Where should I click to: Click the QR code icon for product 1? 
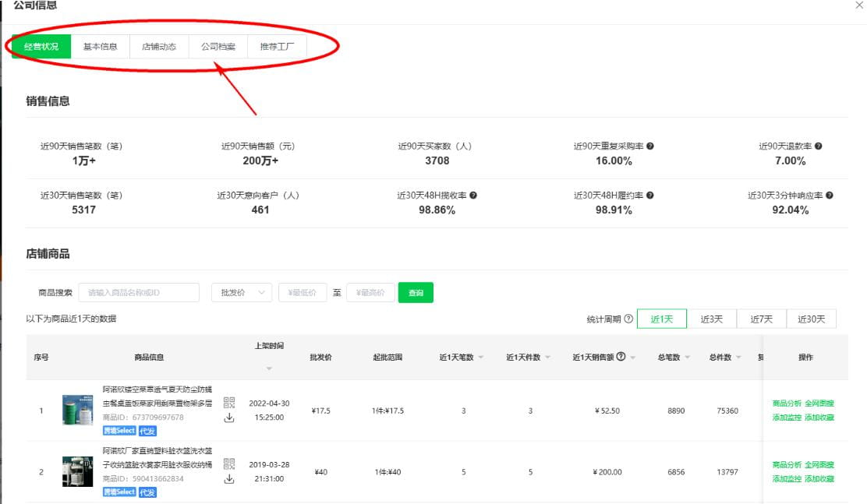(x=229, y=403)
